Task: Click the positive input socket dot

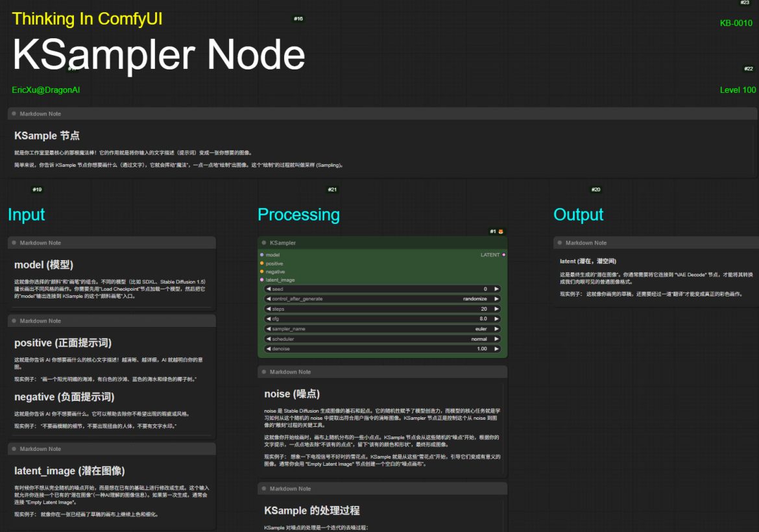Action: 262,263
